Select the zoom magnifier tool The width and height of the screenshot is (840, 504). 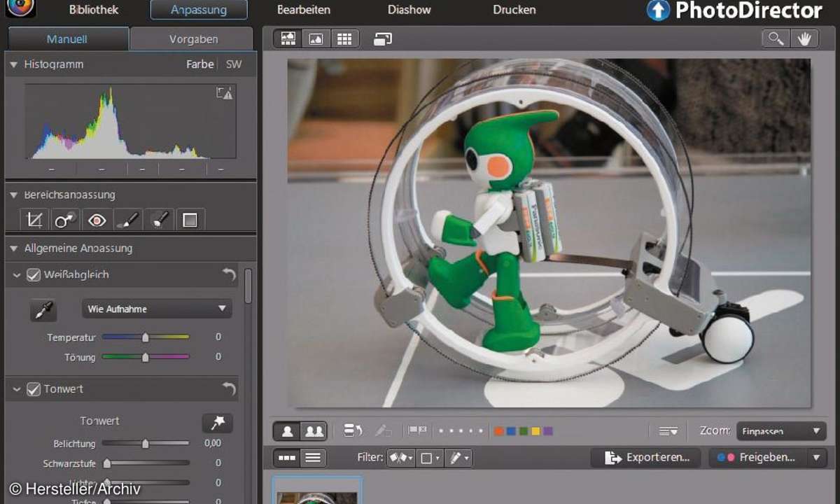(x=776, y=39)
